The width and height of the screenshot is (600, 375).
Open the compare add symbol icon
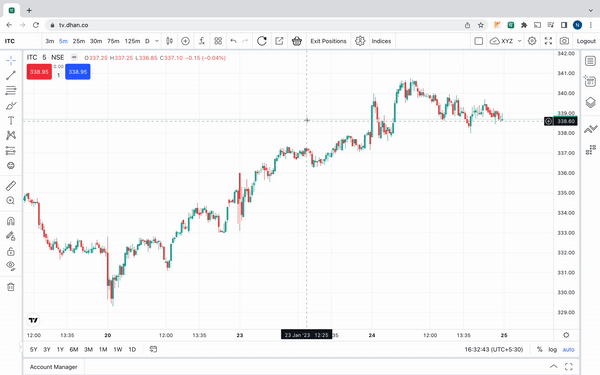point(185,41)
